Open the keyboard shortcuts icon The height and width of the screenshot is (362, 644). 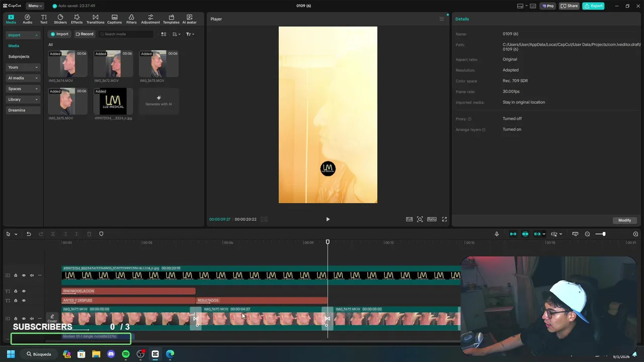533,6
